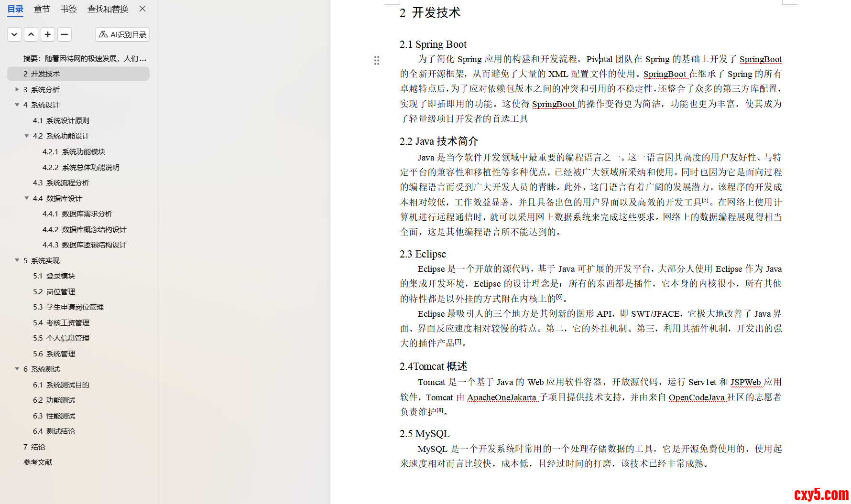Navigate to 4.3 系统流程分析
This screenshot has height=504, width=851.
pyautogui.click(x=61, y=182)
